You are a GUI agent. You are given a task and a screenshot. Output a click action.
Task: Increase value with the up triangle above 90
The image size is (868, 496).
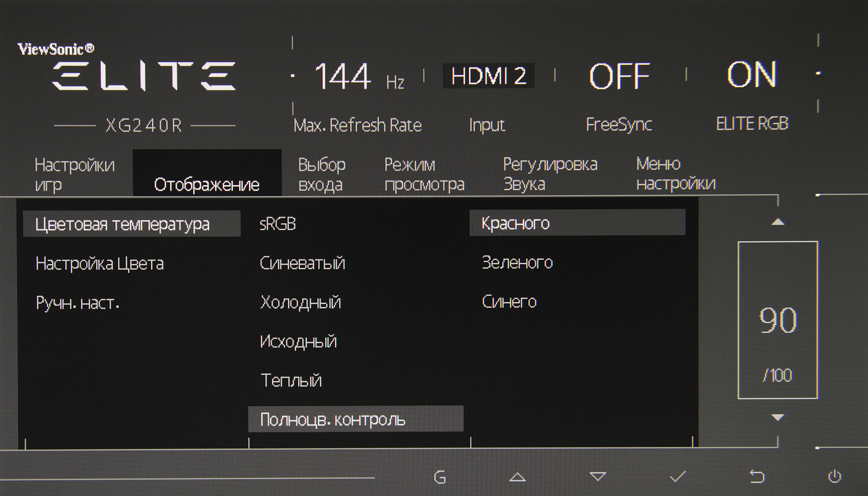tap(778, 222)
